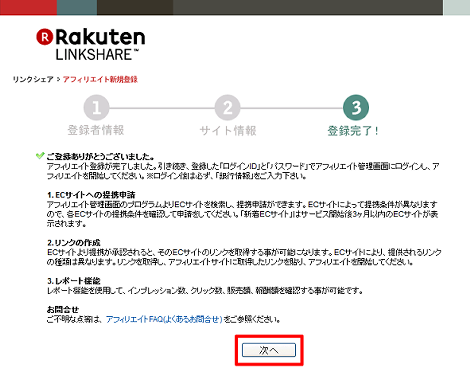Click the 次へ button
The image size is (470, 383).
point(269,350)
